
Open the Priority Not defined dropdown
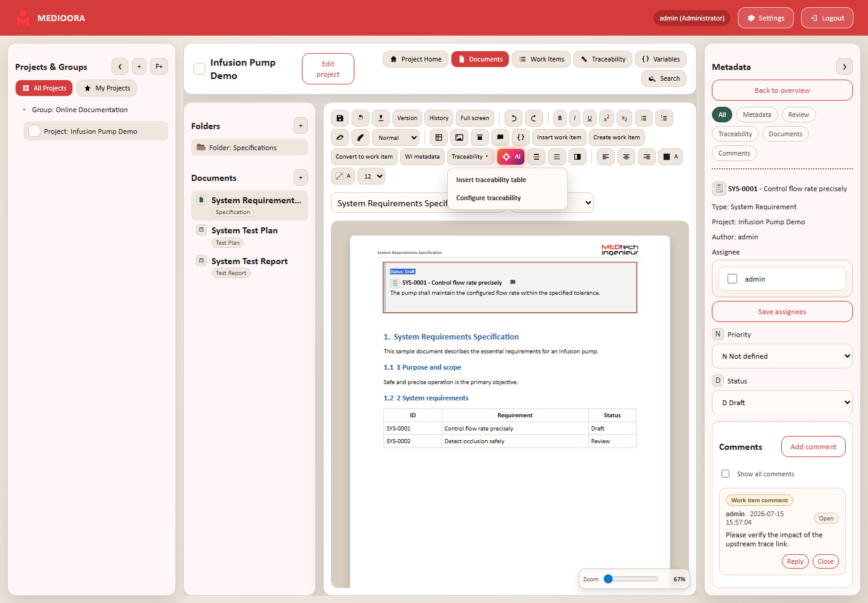pyautogui.click(x=782, y=356)
